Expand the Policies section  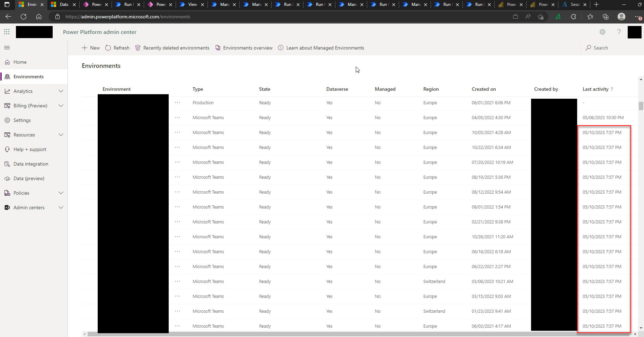[61, 193]
